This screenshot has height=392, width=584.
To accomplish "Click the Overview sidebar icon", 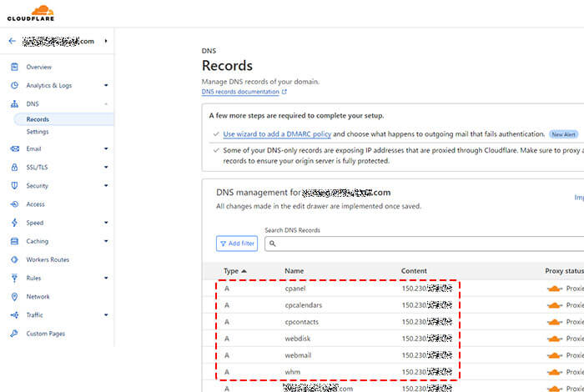I will (x=14, y=67).
